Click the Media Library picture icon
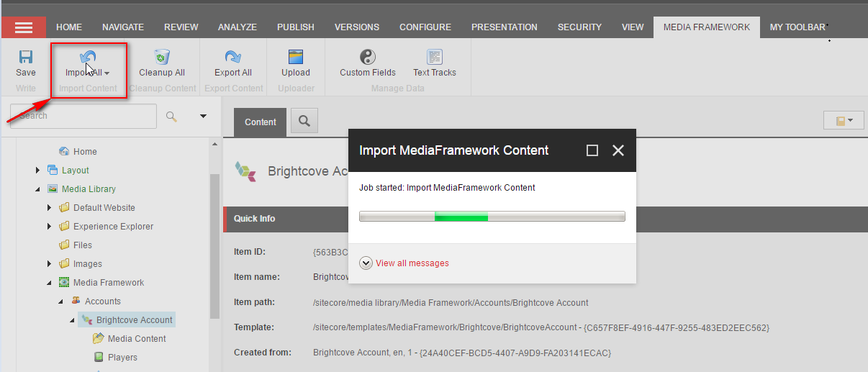Image resolution: width=868 pixels, height=372 pixels. [53, 189]
